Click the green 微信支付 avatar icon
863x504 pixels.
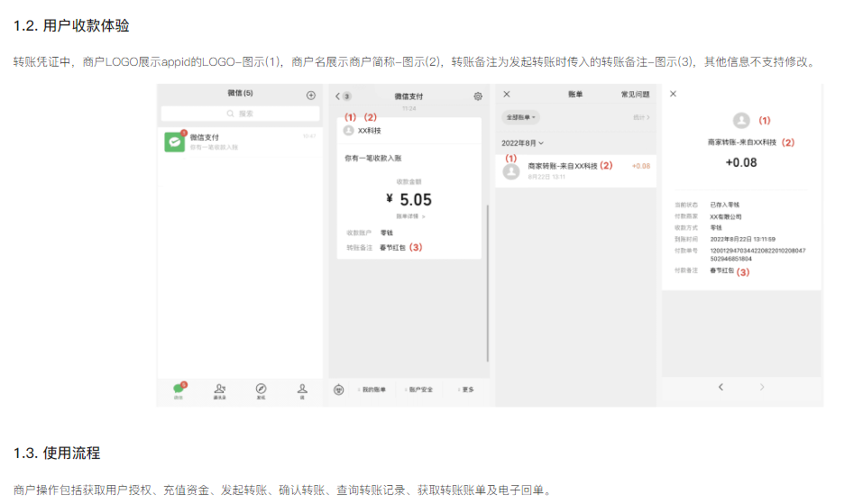pyautogui.click(x=174, y=142)
